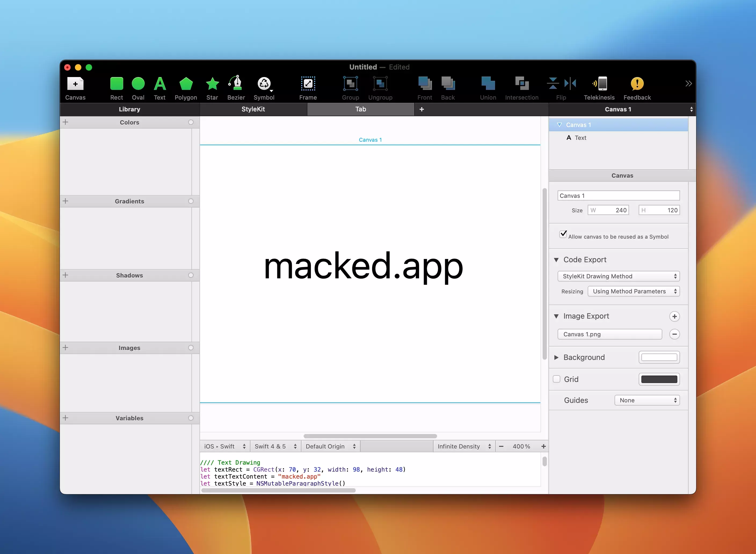Click the Frame tool icon
Image resolution: width=756 pixels, height=554 pixels.
[308, 84]
